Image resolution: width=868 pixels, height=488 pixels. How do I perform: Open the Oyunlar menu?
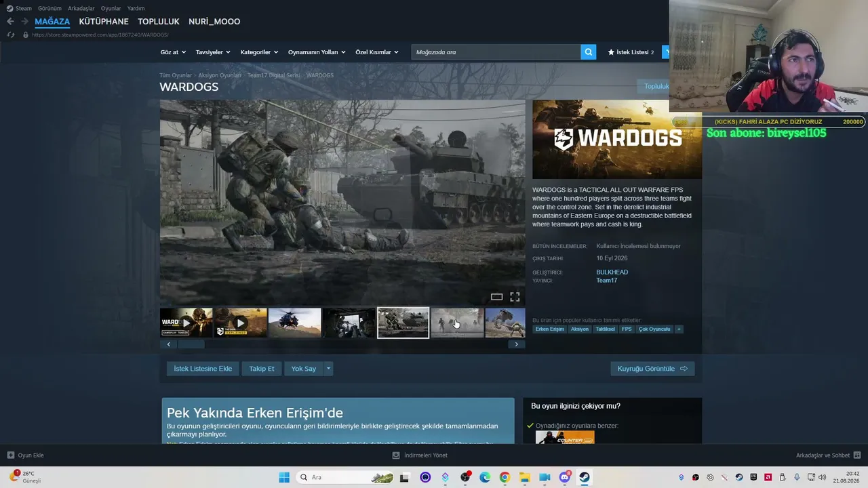(x=111, y=8)
